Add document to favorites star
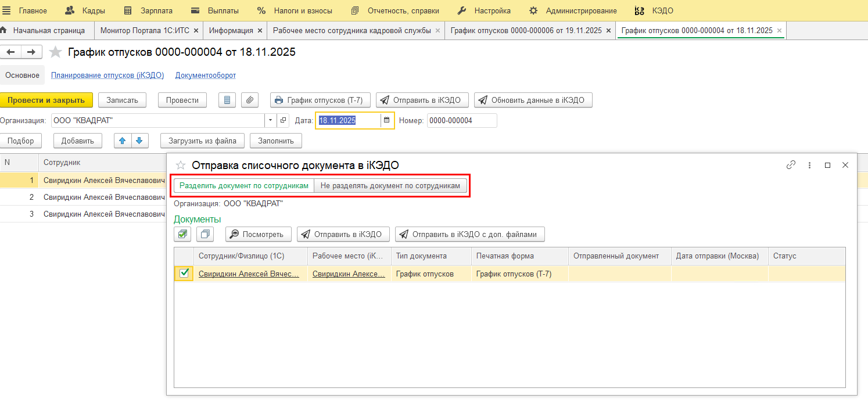The width and height of the screenshot is (868, 413). [x=55, y=52]
